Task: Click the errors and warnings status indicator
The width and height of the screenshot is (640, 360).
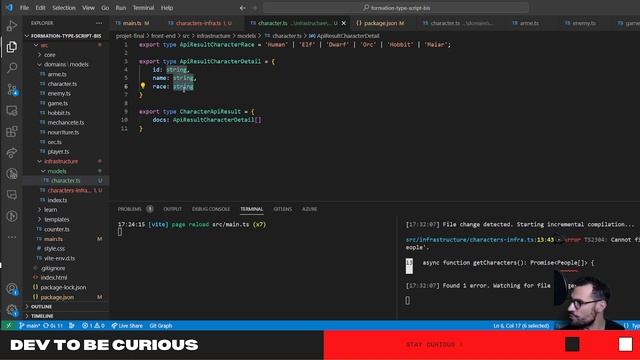Action: 93,326
